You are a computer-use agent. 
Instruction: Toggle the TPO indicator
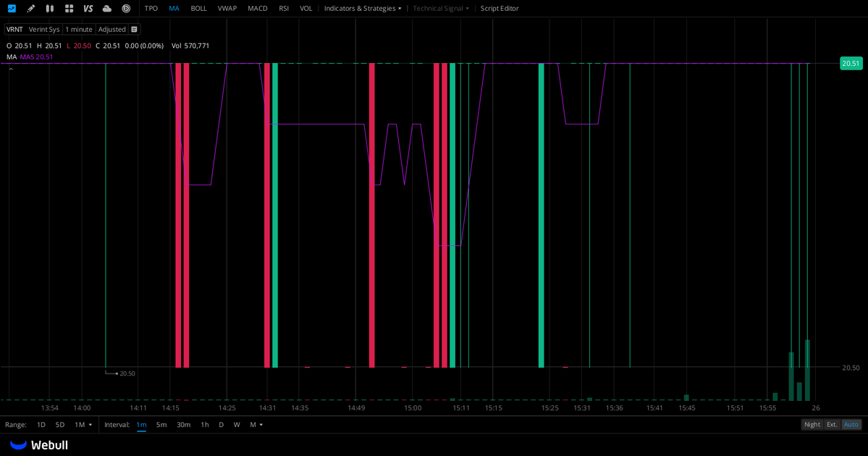[x=151, y=8]
